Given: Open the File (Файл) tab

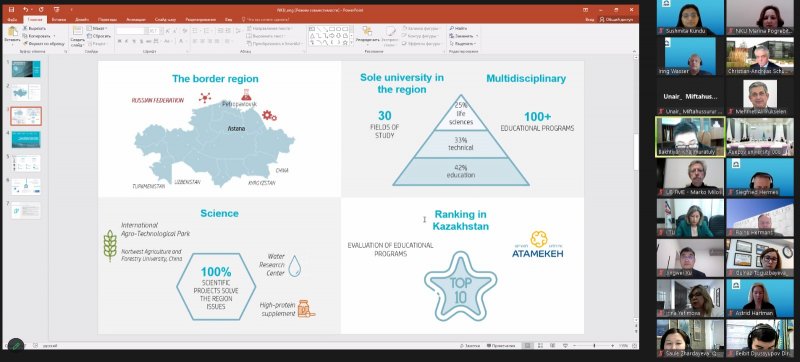Looking at the screenshot, I should [x=13, y=19].
